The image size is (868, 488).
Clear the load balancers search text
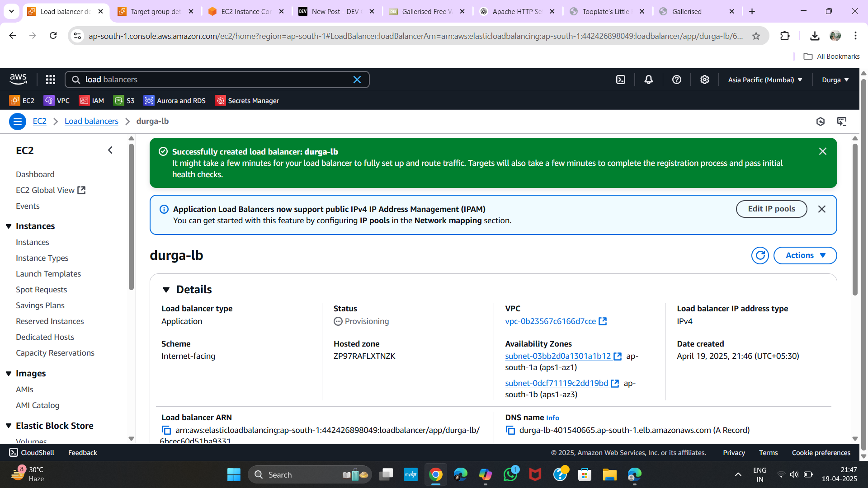point(357,80)
